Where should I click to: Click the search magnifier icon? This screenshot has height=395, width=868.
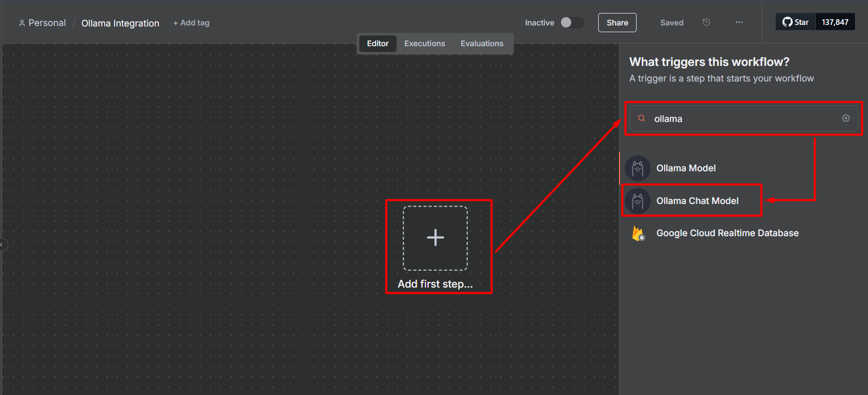642,118
